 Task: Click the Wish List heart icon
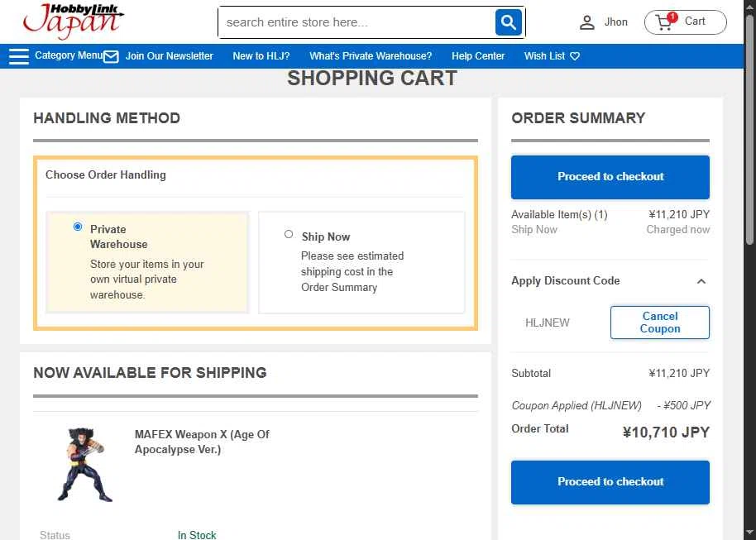[575, 56]
